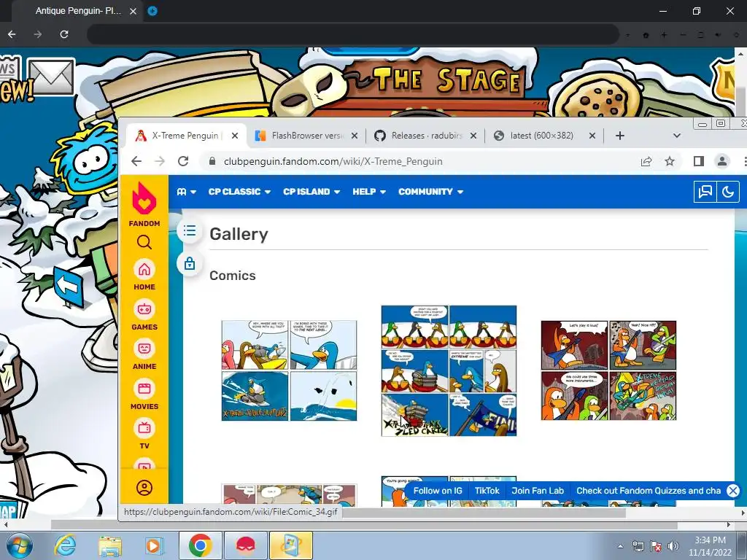Open the X-Treme Sled Cart comic thumbnail
Image resolution: width=747 pixels, height=560 pixels.
pyautogui.click(x=449, y=370)
